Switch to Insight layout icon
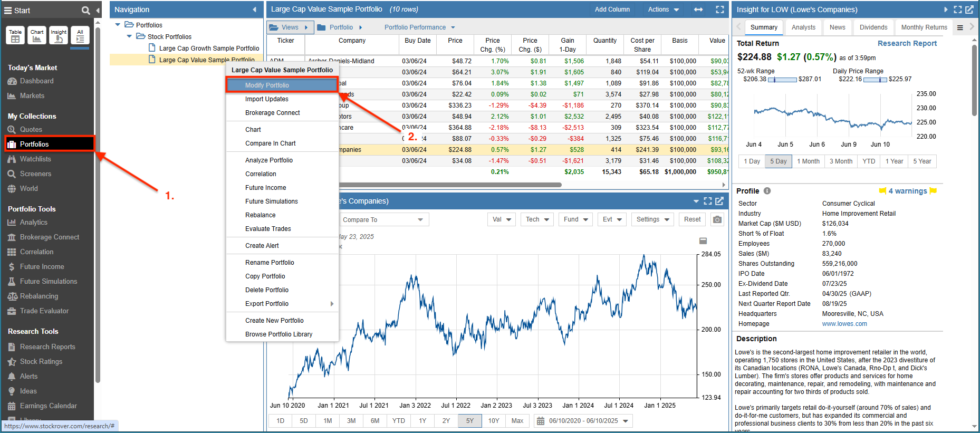This screenshot has height=433, width=980. [59, 35]
